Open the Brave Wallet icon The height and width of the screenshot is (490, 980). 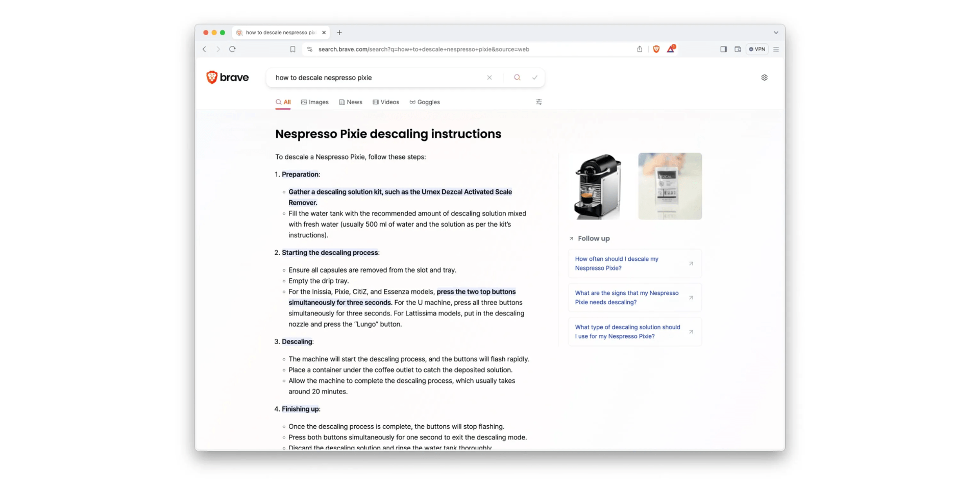738,49
